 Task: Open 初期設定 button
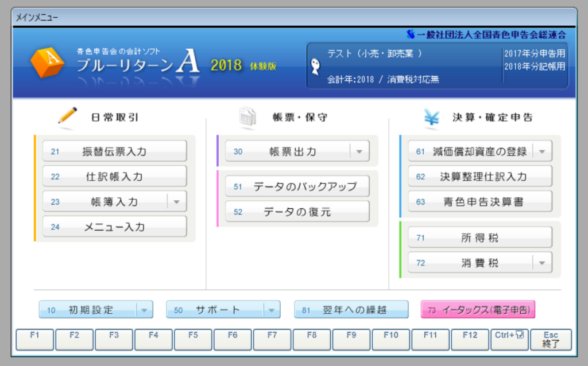[88, 309]
